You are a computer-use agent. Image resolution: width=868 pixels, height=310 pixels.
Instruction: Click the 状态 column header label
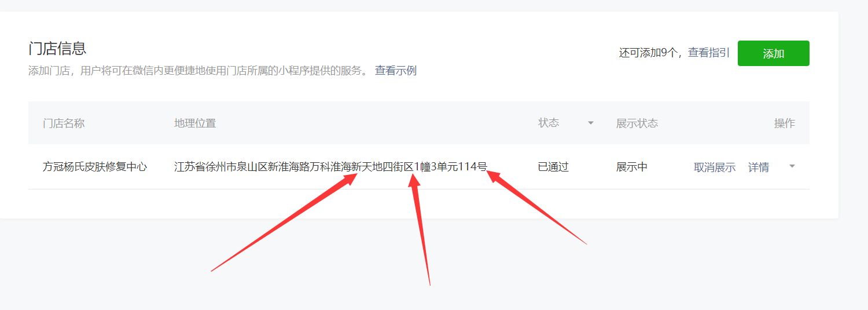[x=549, y=123]
